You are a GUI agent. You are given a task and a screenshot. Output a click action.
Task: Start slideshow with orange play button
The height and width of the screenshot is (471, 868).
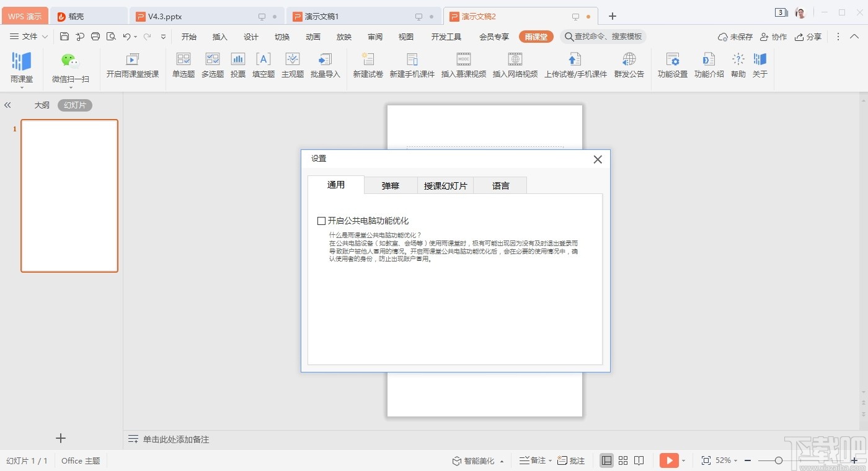pos(669,460)
